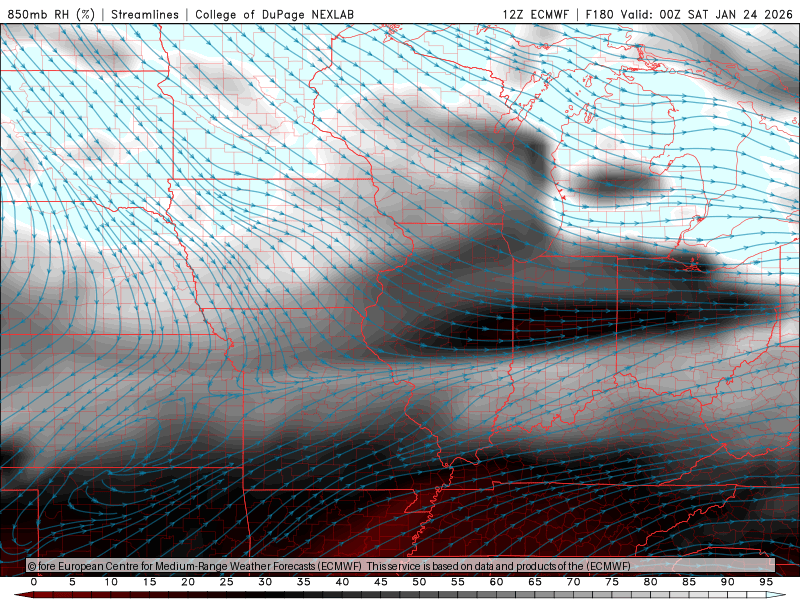Click the "45" humidity scale value
Viewport: 800px width, 600px height.
(381, 582)
